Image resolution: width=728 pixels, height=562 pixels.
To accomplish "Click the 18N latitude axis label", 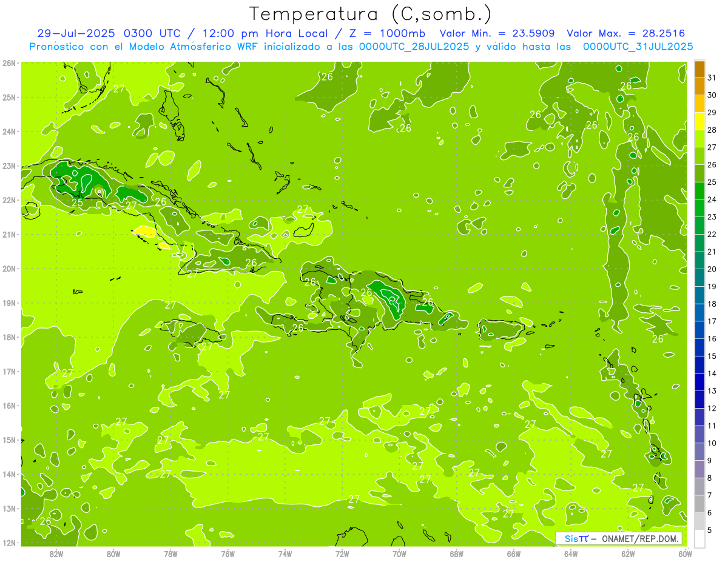I will [8, 337].
